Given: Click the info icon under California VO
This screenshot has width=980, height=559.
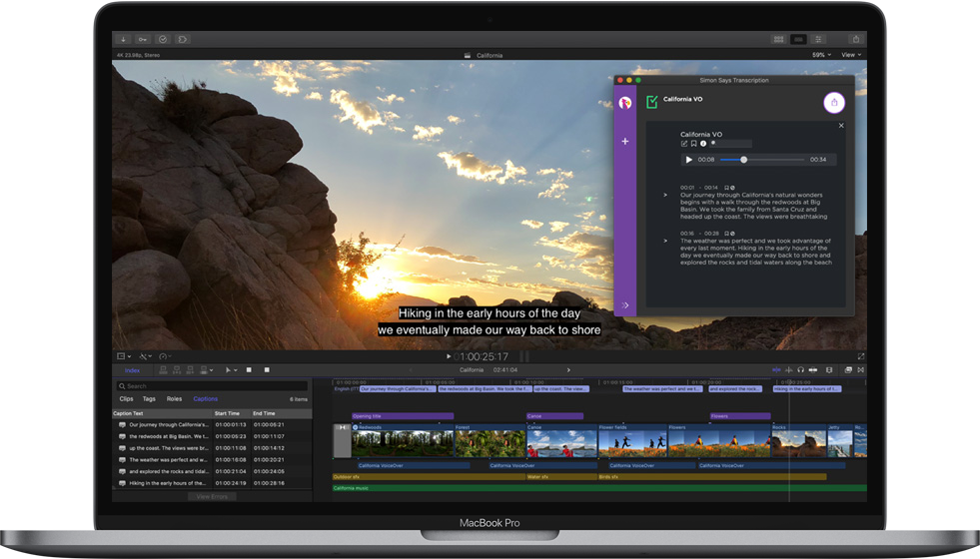Looking at the screenshot, I should point(702,144).
